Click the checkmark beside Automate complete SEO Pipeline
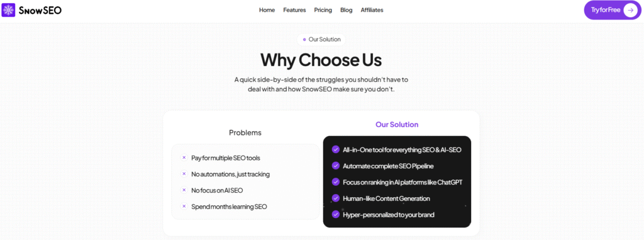This screenshot has width=644, height=240. tap(336, 166)
